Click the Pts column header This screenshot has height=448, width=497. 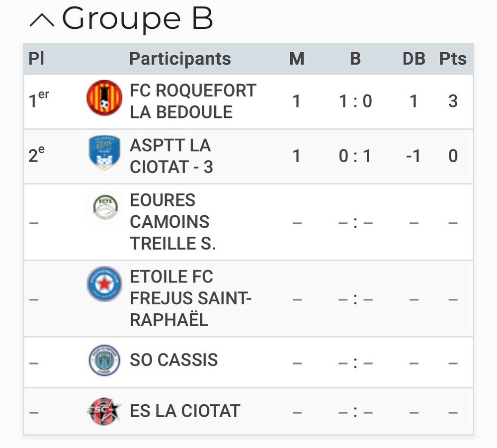tap(453, 59)
